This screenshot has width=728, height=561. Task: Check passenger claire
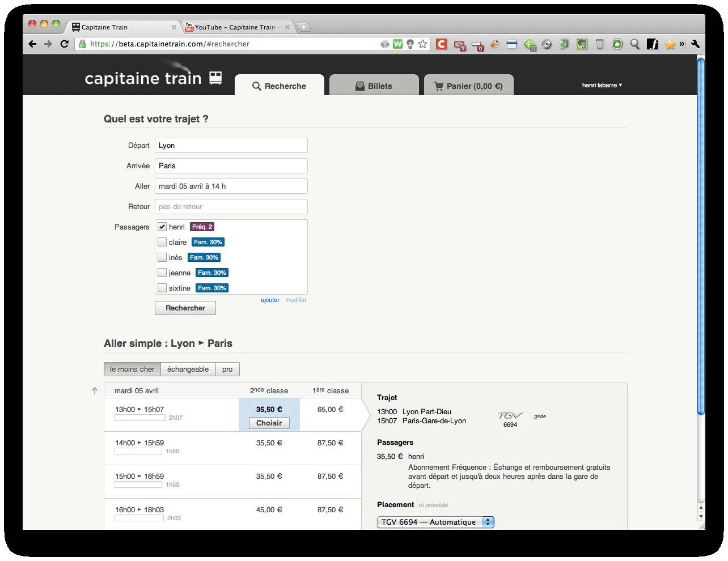tap(162, 242)
